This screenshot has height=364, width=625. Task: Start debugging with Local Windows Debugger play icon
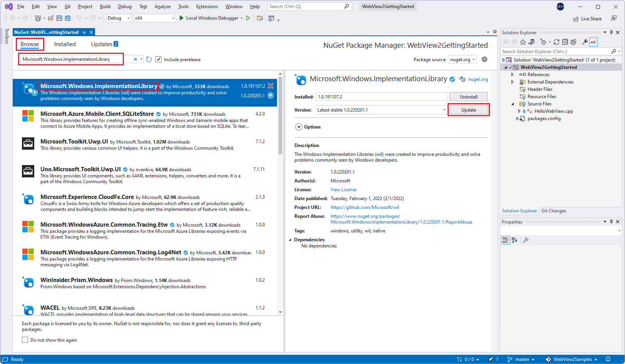coord(181,18)
